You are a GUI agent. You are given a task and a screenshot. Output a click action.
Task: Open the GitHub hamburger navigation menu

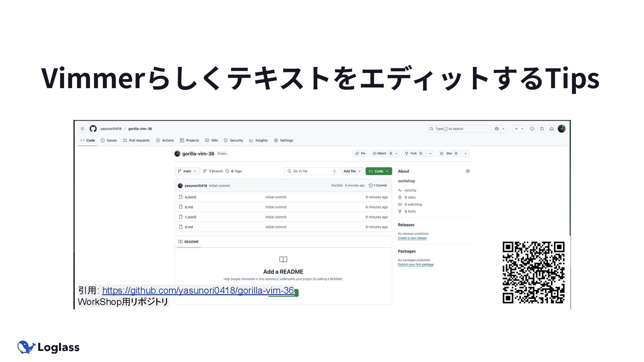point(82,129)
